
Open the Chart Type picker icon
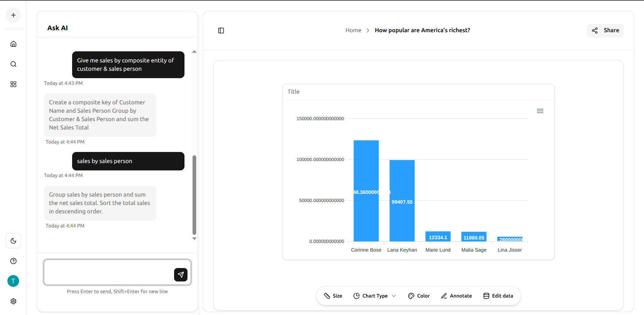tap(356, 296)
